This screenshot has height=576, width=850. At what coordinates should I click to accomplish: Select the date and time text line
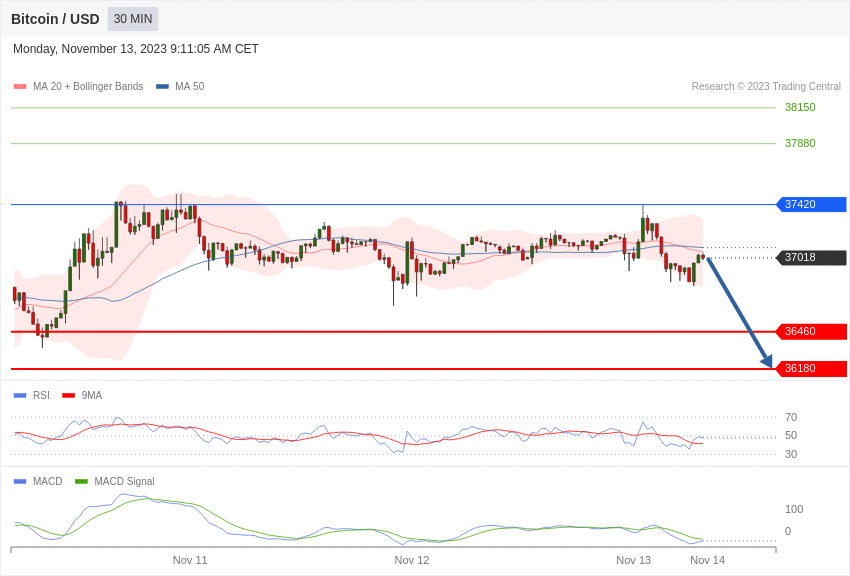[136, 49]
